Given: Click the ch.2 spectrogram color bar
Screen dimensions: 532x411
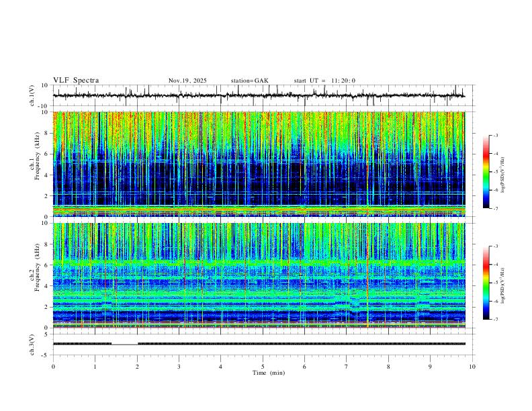Looking at the screenshot, I should 486,283.
